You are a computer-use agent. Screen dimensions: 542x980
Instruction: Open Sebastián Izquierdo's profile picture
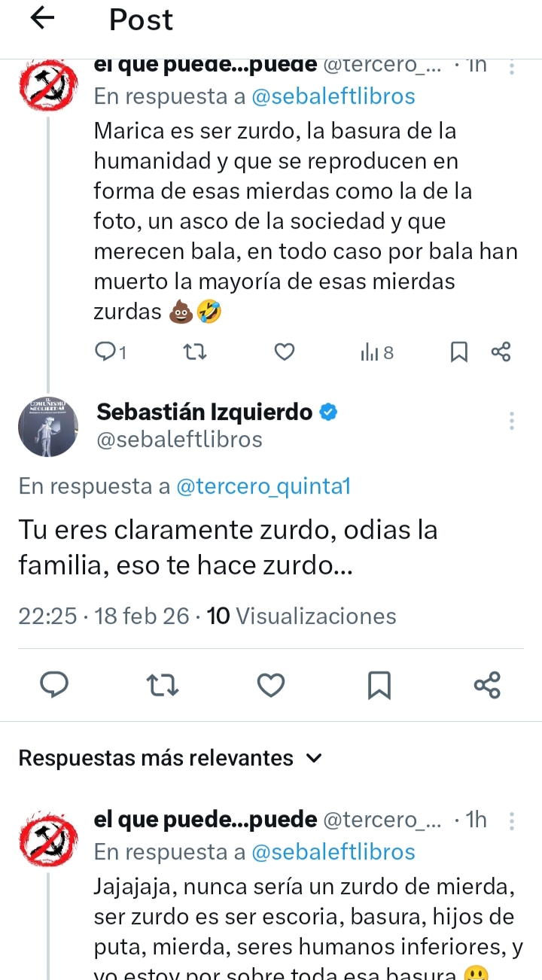point(49,425)
